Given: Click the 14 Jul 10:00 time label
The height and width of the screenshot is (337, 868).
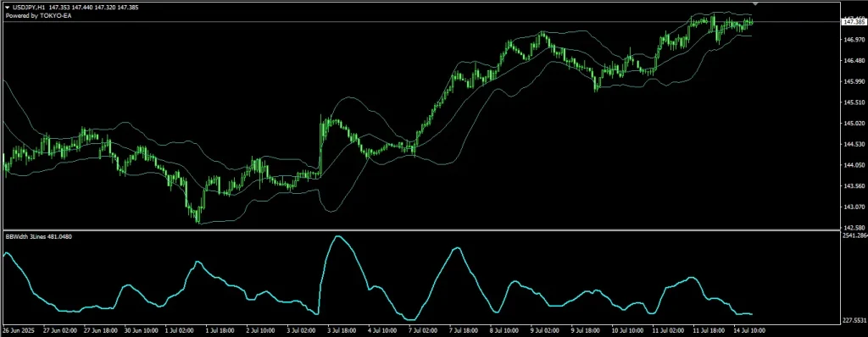Looking at the screenshot, I should click(x=749, y=330).
